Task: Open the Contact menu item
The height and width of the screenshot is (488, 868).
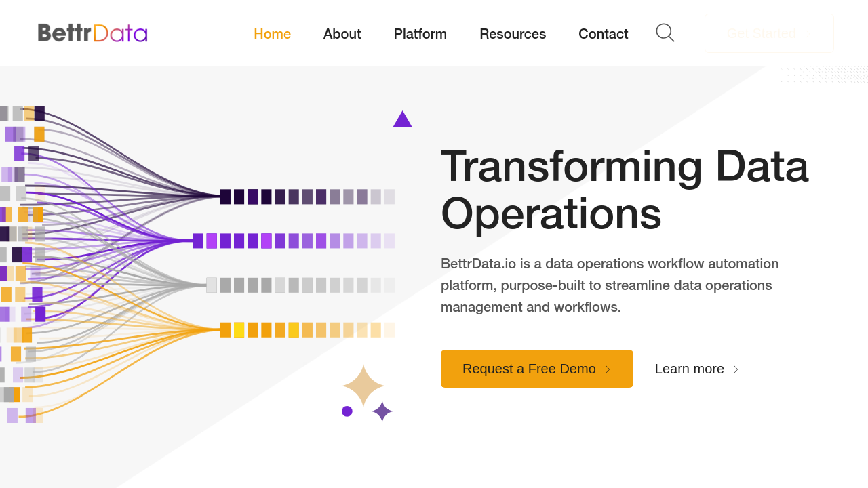Action: coord(603,34)
